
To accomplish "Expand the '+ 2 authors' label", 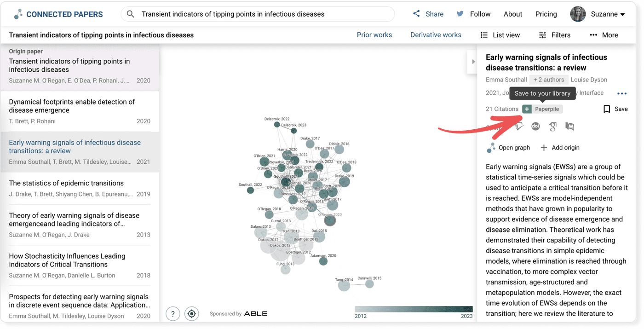I will pos(549,80).
